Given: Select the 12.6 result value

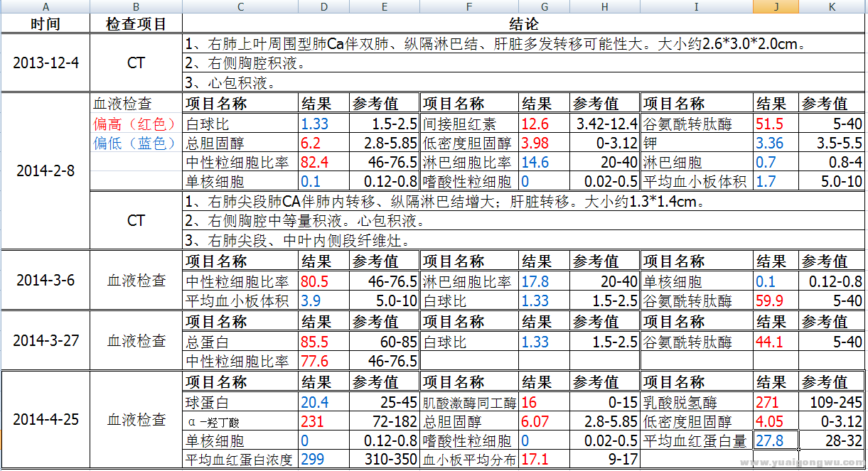Looking at the screenshot, I should click(x=545, y=124).
